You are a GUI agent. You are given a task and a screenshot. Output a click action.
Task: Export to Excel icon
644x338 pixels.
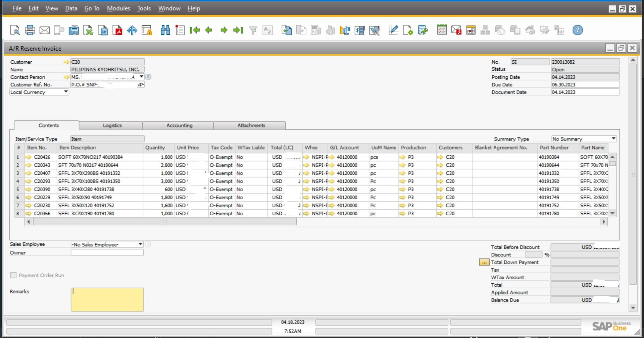[x=88, y=30]
